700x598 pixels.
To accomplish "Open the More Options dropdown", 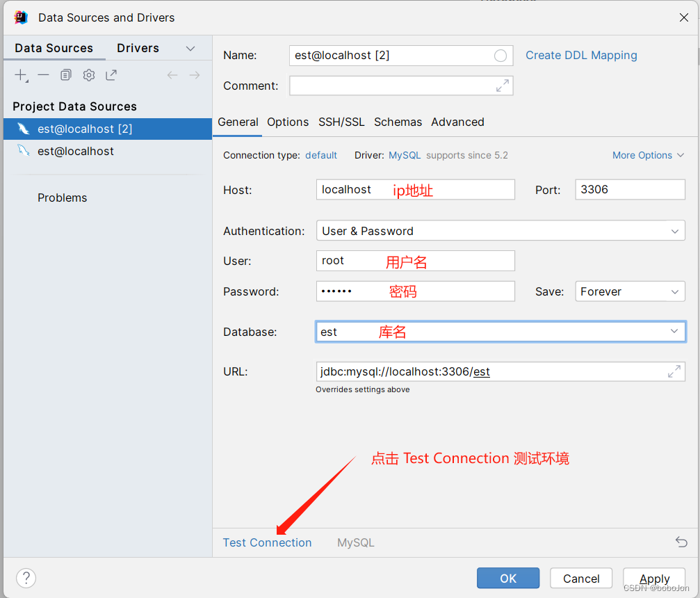I will [x=648, y=155].
